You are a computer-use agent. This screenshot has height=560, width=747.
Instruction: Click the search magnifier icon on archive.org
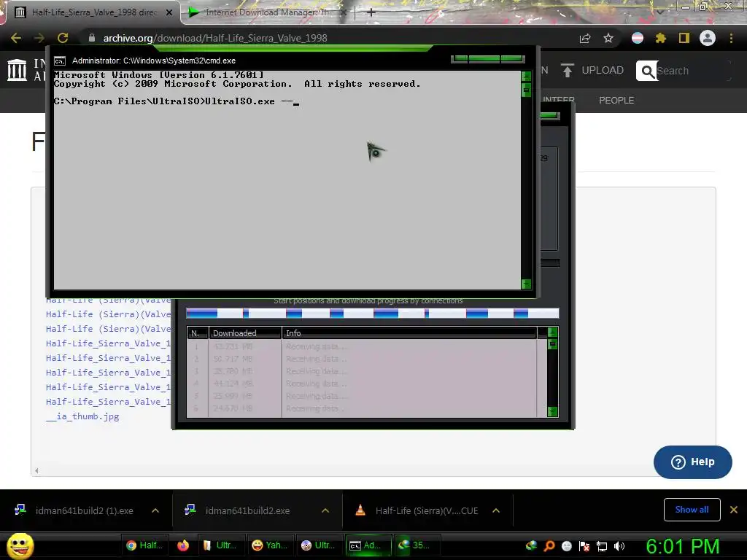[x=647, y=71]
